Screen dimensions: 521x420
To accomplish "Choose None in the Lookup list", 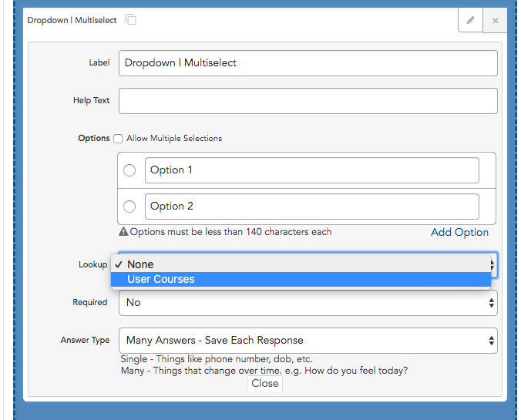I will [301, 264].
